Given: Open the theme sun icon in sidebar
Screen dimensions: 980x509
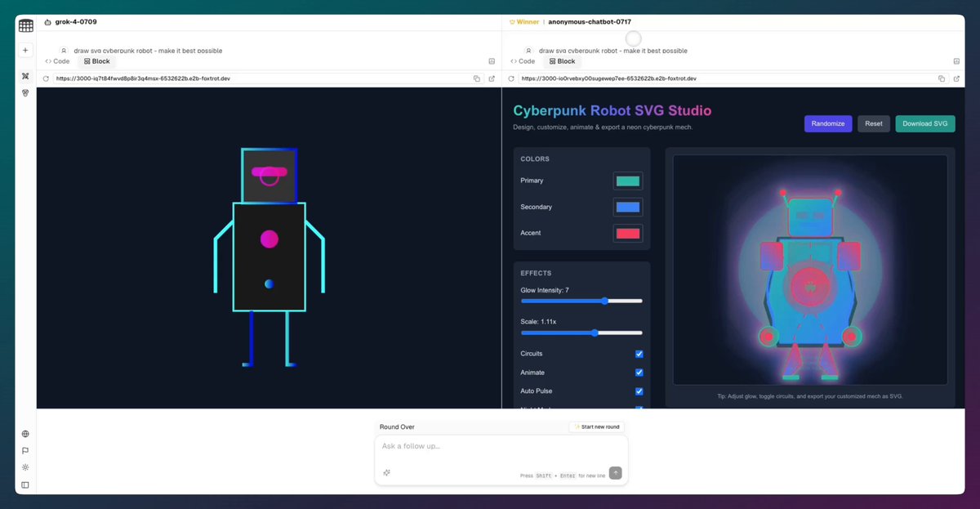Looking at the screenshot, I should (25, 467).
